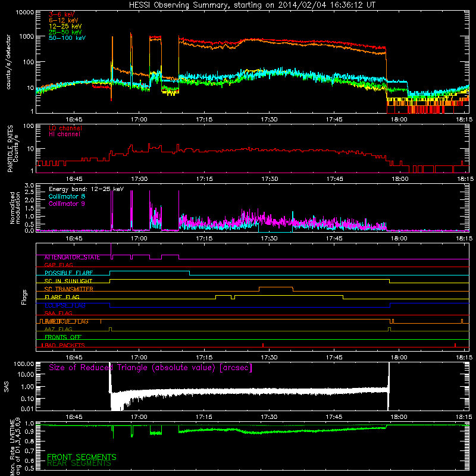
Task: Click 17:30 time label below counts panel
Action: click(269, 120)
